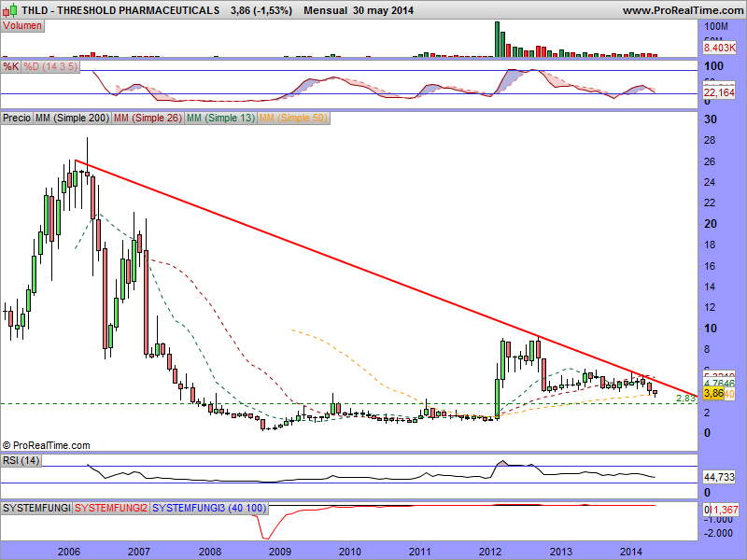The image size is (747, 560).
Task: Open the RSI (14) indicator label
Action: [21, 460]
